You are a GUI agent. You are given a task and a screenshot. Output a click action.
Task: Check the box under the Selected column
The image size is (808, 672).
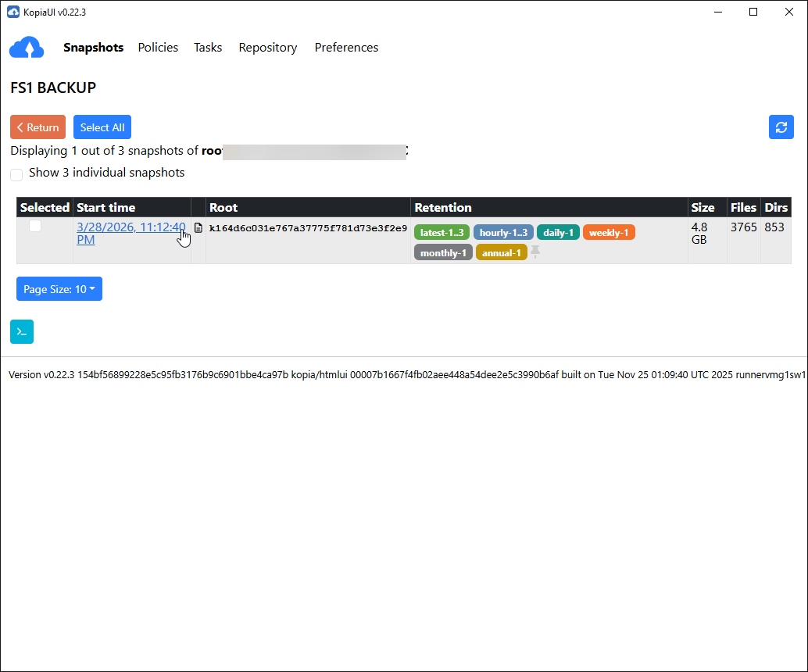pyautogui.click(x=34, y=225)
